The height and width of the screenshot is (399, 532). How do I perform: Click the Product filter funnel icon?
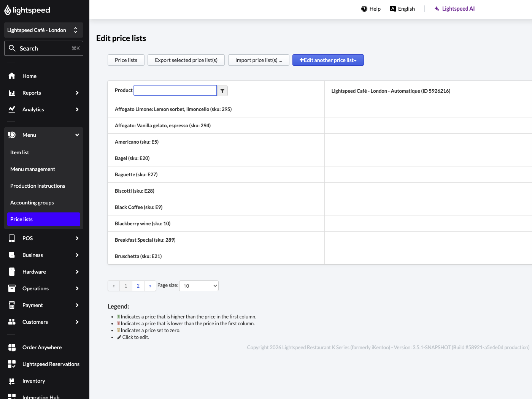pos(222,91)
